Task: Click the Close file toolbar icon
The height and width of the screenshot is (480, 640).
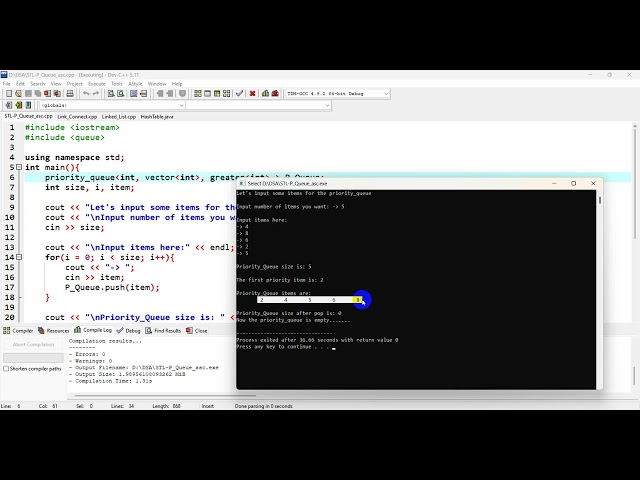Action: tap(48, 93)
